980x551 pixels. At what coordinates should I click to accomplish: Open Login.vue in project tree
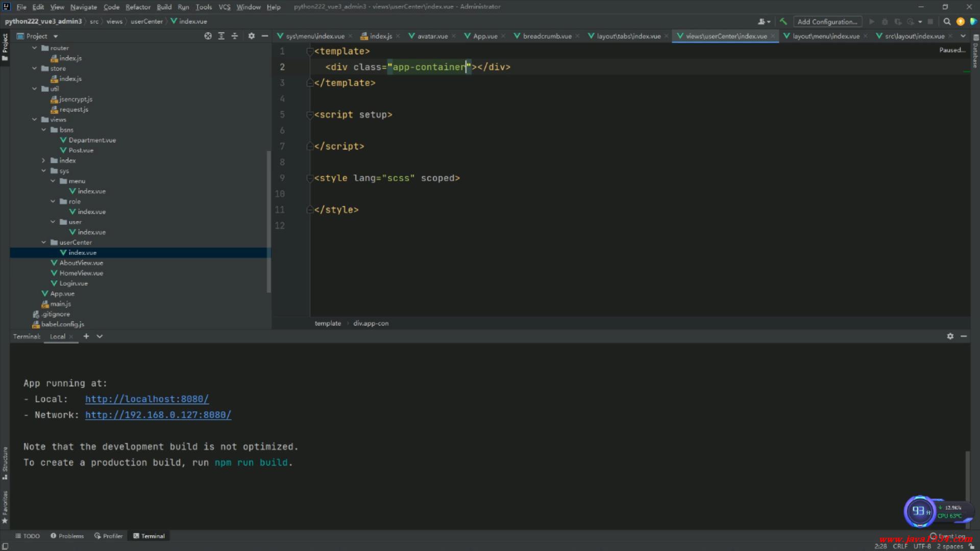(x=73, y=283)
